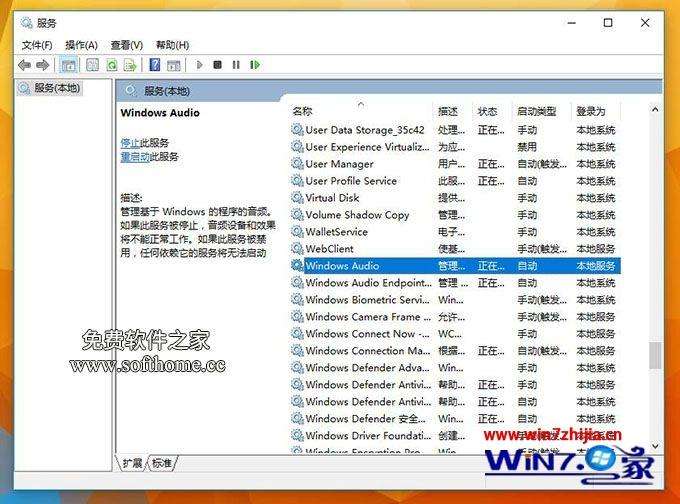Click gear icon beside User Manager
Screen dimensions: 680x504
click(297, 164)
